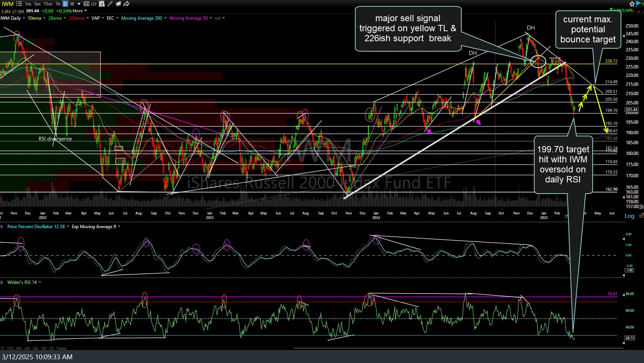The width and height of the screenshot is (644, 363).
Task: Open the symbol list icon beside IWM
Action: 19,4
